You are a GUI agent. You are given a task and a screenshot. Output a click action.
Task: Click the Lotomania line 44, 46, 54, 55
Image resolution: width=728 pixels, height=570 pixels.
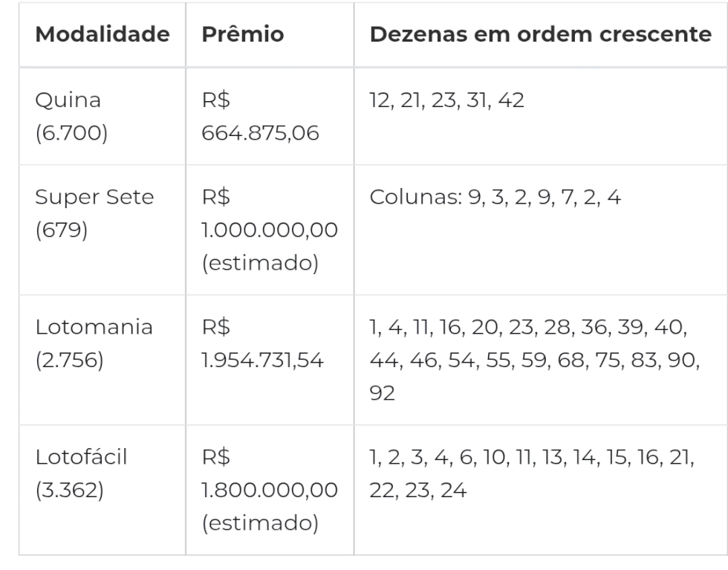535,360
